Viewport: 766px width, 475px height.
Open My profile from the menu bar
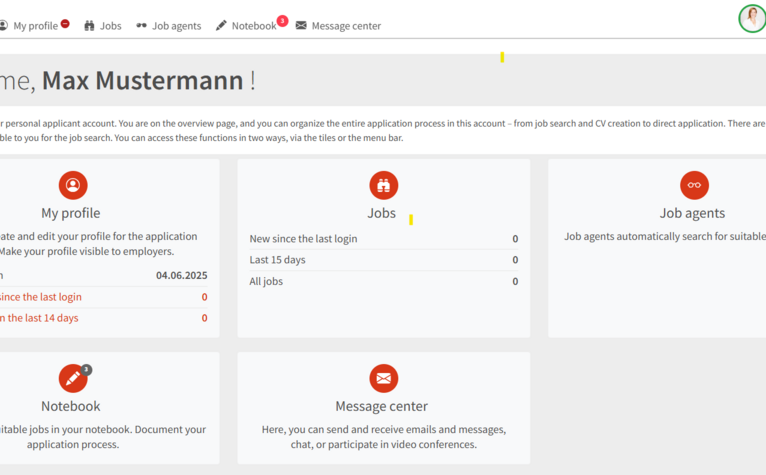pos(35,25)
